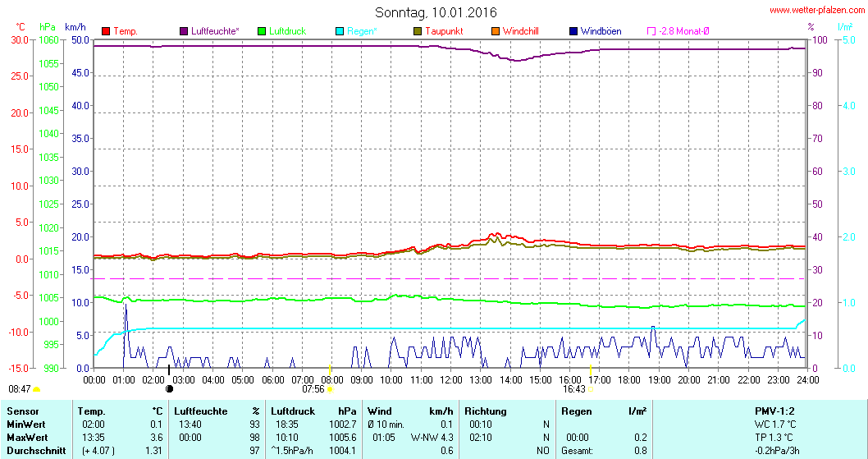Screen dimensions: 868x459
Task: Click the purple Luftfeuchte legend swatch
Action: 184,31
